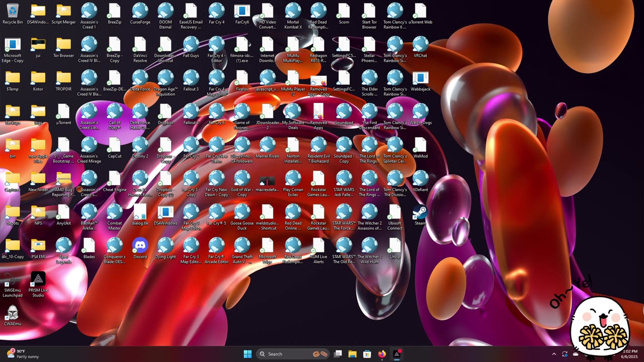644x362 pixels.
Task: Select the Kotor folder icon
Action: click(x=38, y=81)
